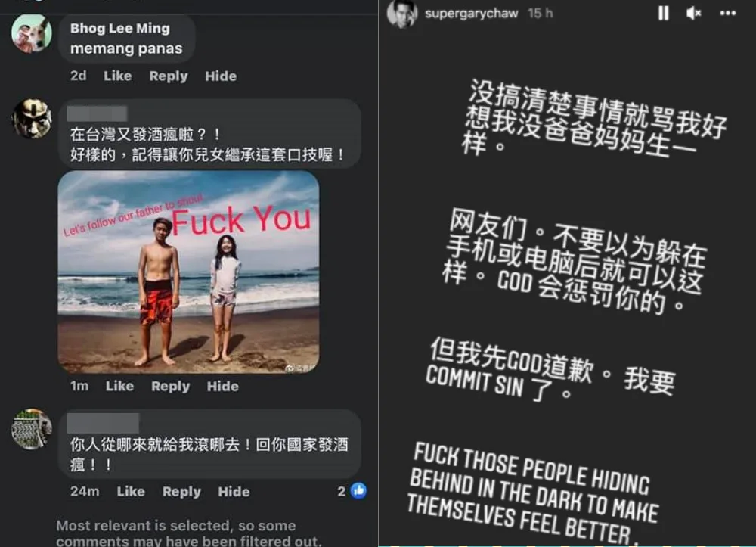Open Bhog Lee Ming's name link
The width and height of the screenshot is (756, 547).
(120, 29)
